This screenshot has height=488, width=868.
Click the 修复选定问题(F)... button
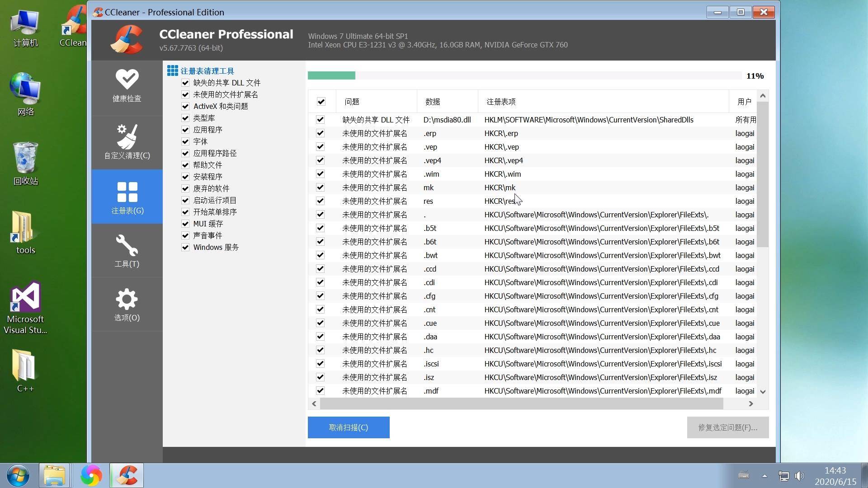pos(728,427)
